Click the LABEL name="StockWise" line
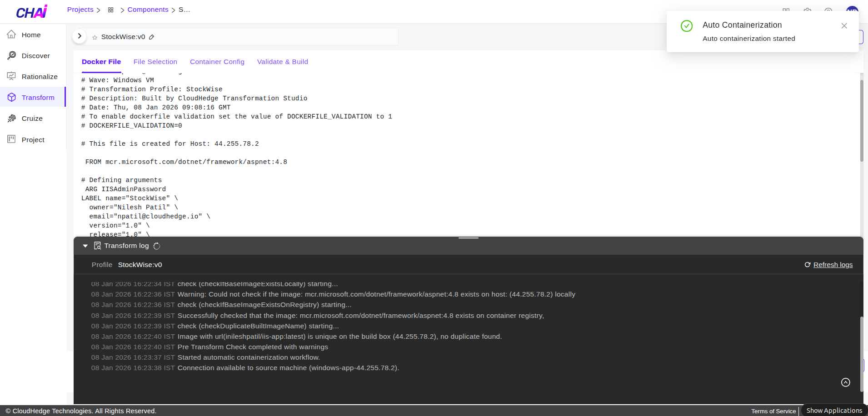 pyautogui.click(x=130, y=198)
